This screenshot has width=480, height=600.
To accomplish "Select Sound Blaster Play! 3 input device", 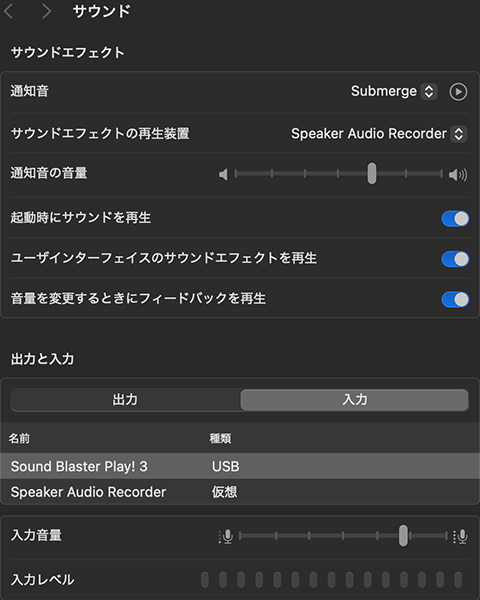I will click(240, 466).
